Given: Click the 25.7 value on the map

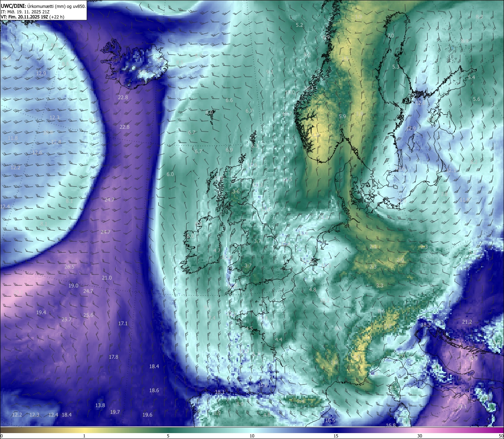Looking at the screenshot, I should pyautogui.click(x=67, y=319).
